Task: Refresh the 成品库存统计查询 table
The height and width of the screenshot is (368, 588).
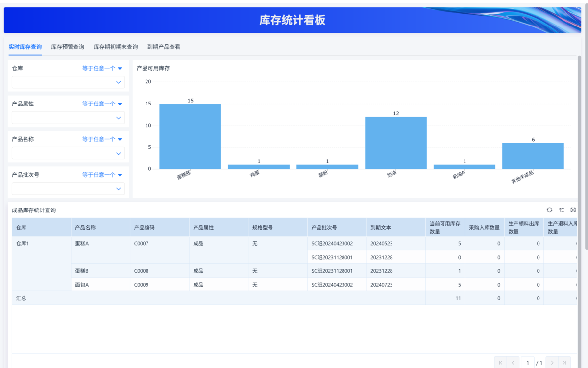Action: pyautogui.click(x=549, y=210)
